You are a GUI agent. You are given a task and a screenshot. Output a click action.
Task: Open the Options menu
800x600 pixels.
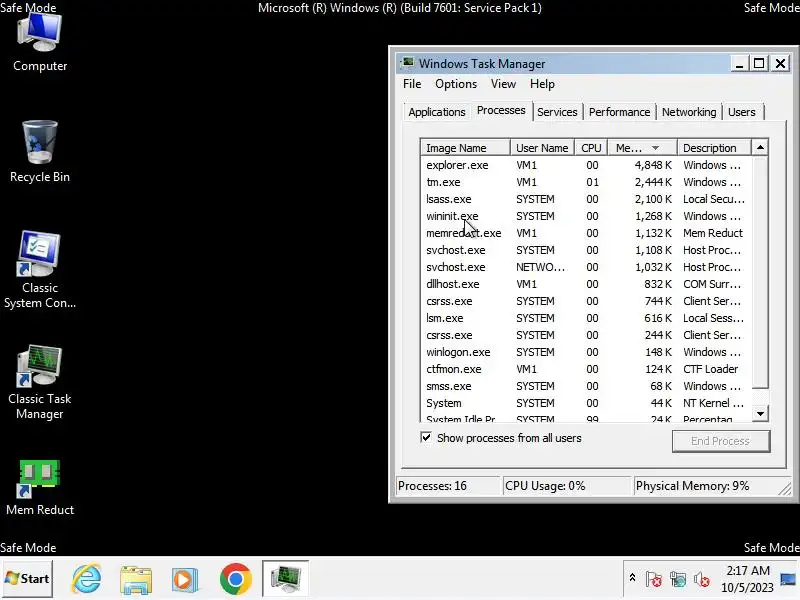[456, 84]
